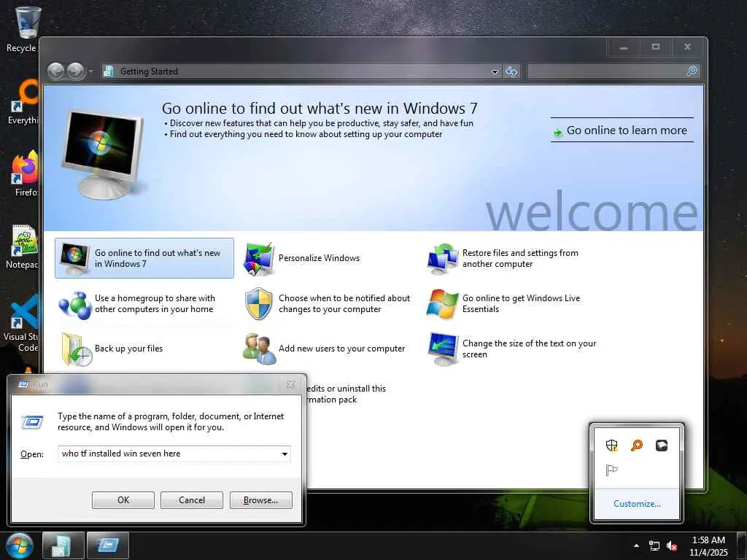Switch to Getting Started taskbar button

[x=63, y=545]
